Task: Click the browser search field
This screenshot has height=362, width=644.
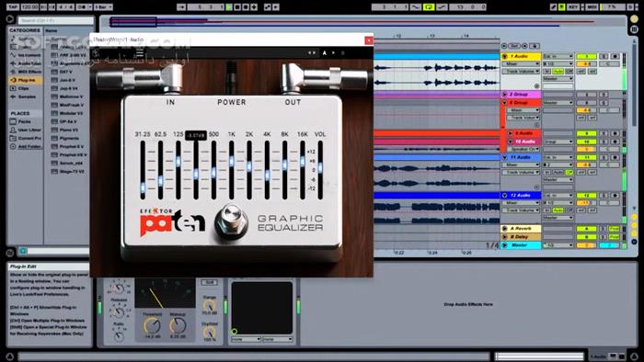Action: 55,20
